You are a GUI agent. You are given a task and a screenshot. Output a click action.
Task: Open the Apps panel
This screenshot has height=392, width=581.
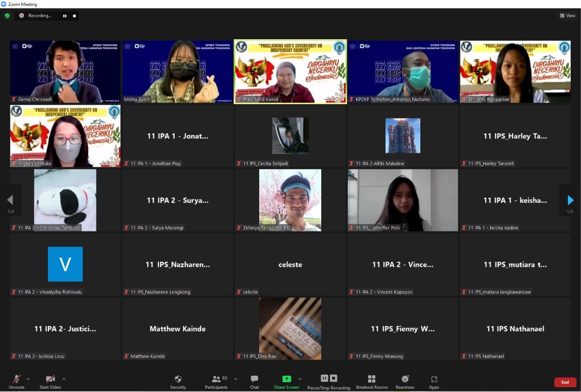(x=433, y=382)
